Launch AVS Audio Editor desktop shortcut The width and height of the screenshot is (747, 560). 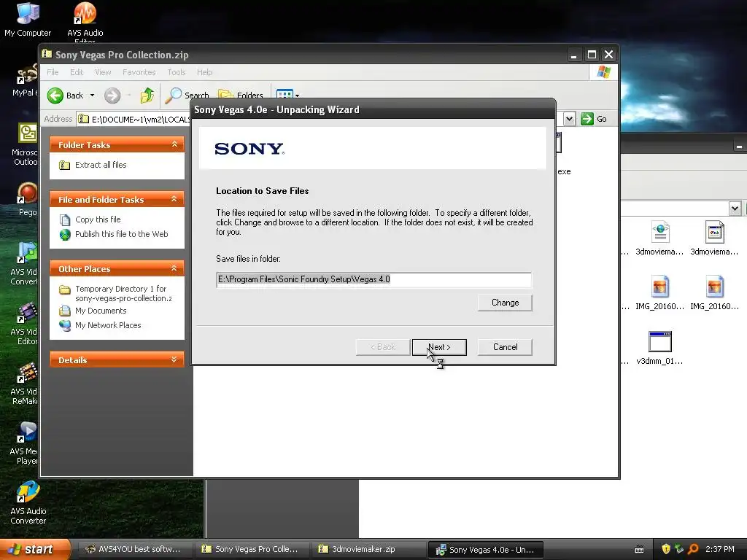pyautogui.click(x=85, y=21)
